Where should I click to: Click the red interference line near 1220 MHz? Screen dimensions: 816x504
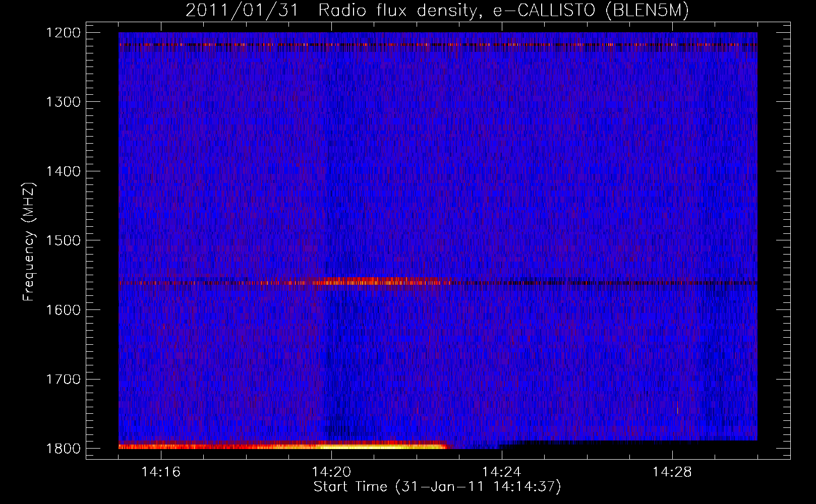click(438, 45)
